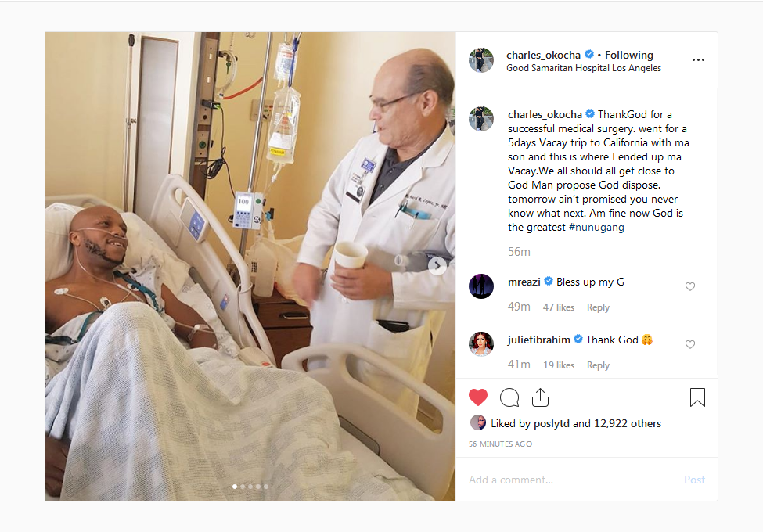Click the Add a comment field
The height and width of the screenshot is (532, 763).
point(572,480)
